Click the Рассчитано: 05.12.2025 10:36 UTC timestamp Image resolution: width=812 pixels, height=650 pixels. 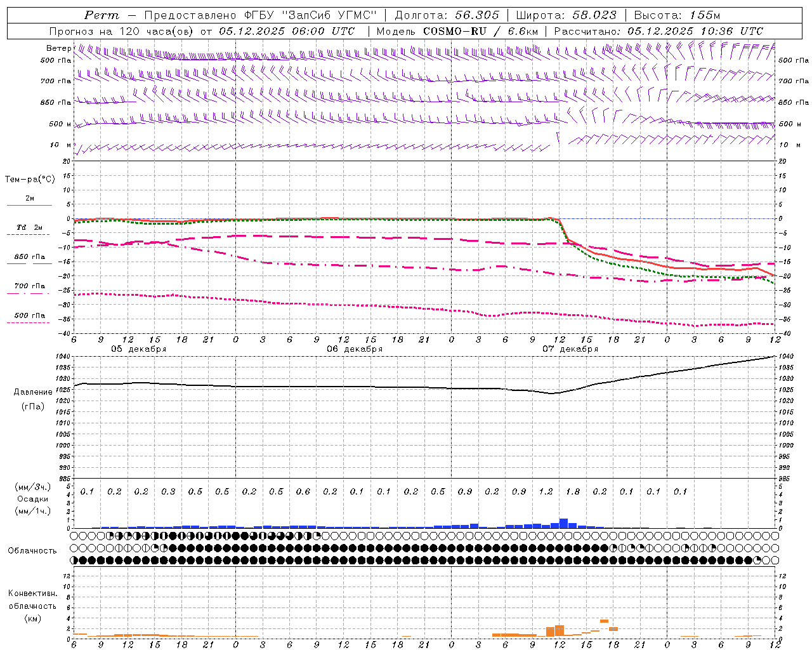coord(658,31)
